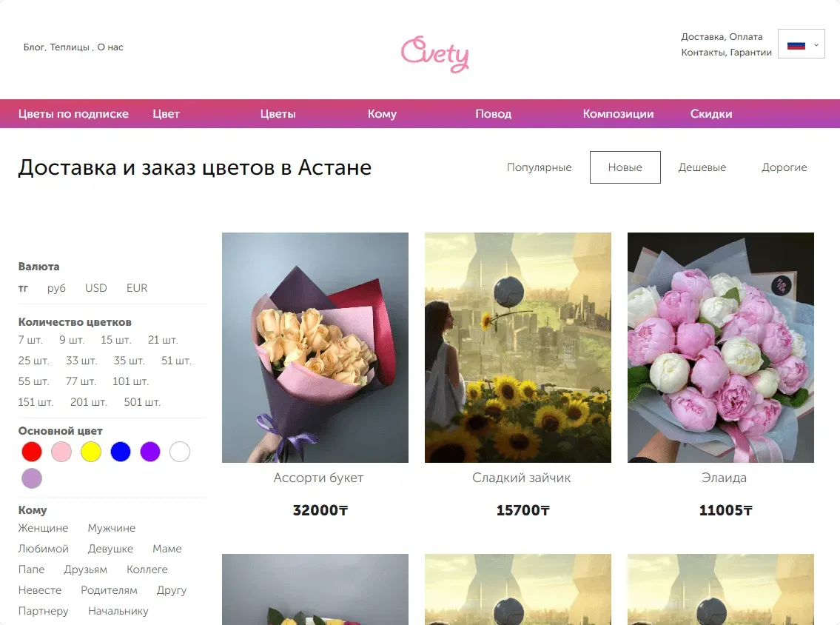This screenshot has height=625, width=840.
Task: Pick the purple color swatch
Action: point(150,452)
